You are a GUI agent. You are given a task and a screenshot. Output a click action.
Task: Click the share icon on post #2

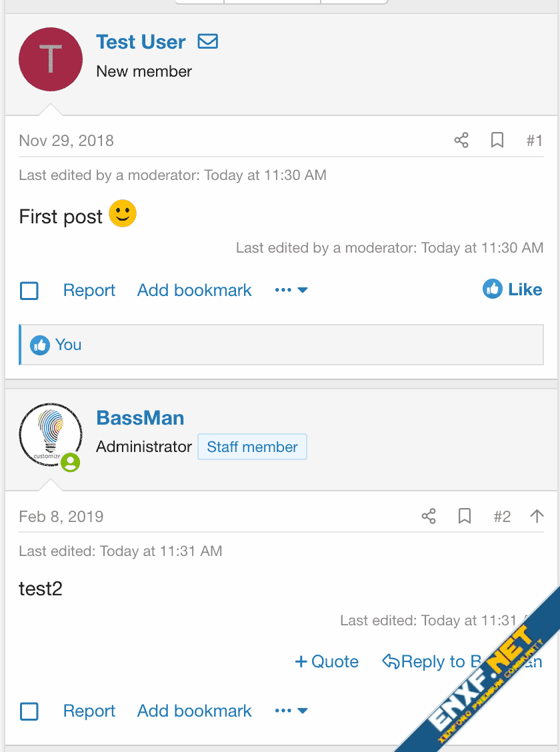pos(429,516)
